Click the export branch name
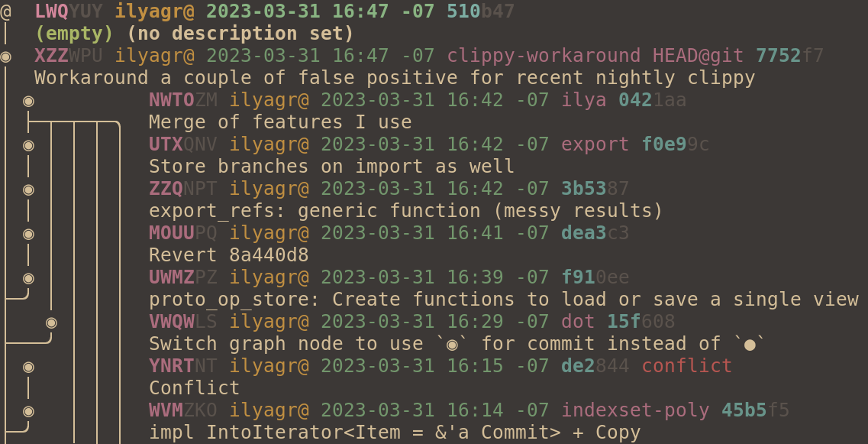 [x=595, y=144]
